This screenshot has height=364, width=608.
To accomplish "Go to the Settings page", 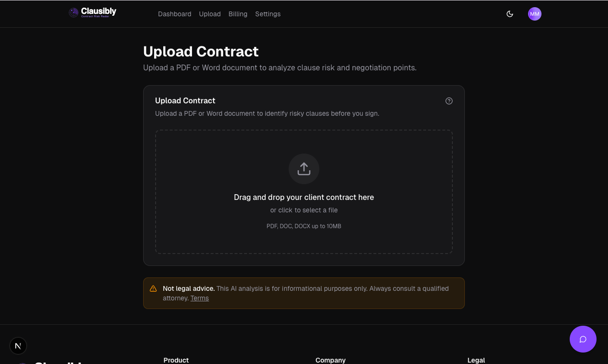I will (268, 14).
